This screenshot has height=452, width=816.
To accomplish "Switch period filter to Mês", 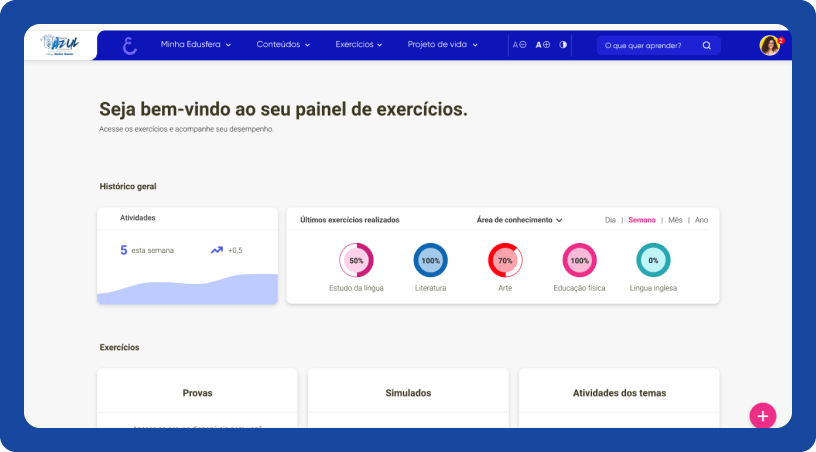I will 675,220.
